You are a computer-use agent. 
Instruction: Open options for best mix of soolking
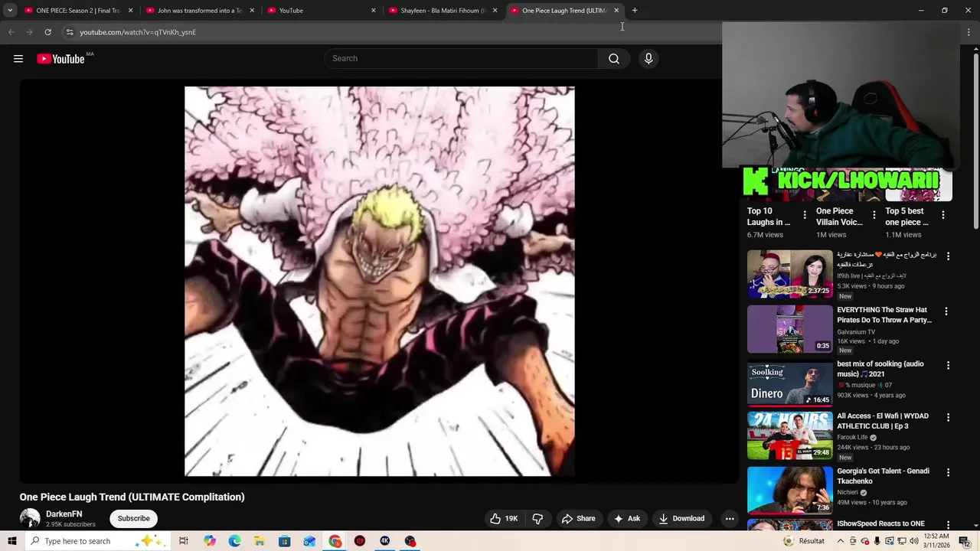948,365
